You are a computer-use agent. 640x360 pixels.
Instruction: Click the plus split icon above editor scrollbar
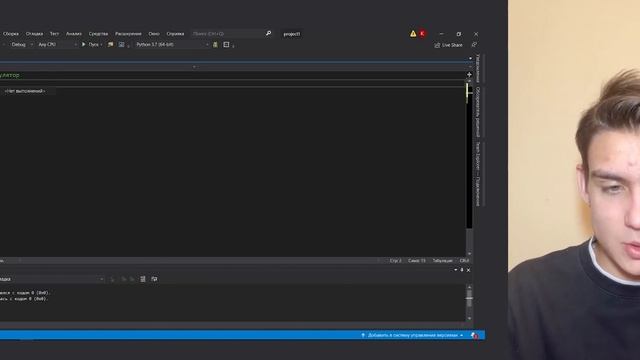click(469, 75)
